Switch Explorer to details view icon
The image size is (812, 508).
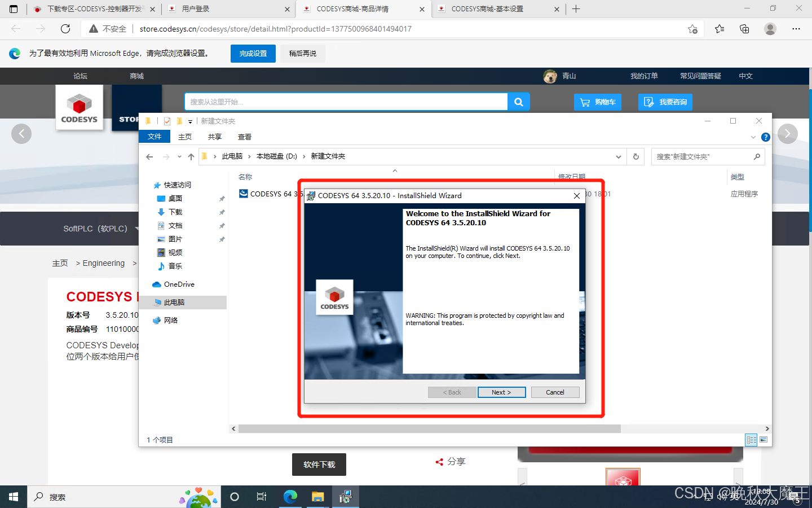(x=751, y=440)
